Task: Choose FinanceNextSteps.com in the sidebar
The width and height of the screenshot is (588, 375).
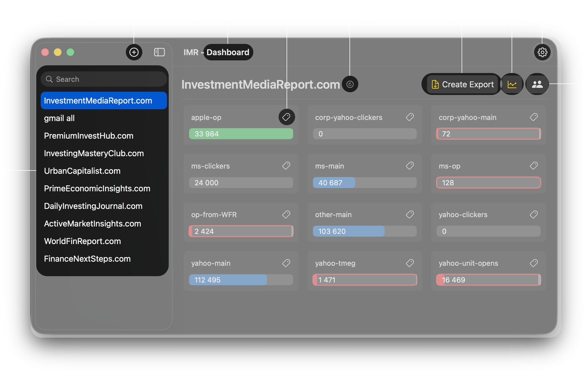Action: pyautogui.click(x=87, y=259)
